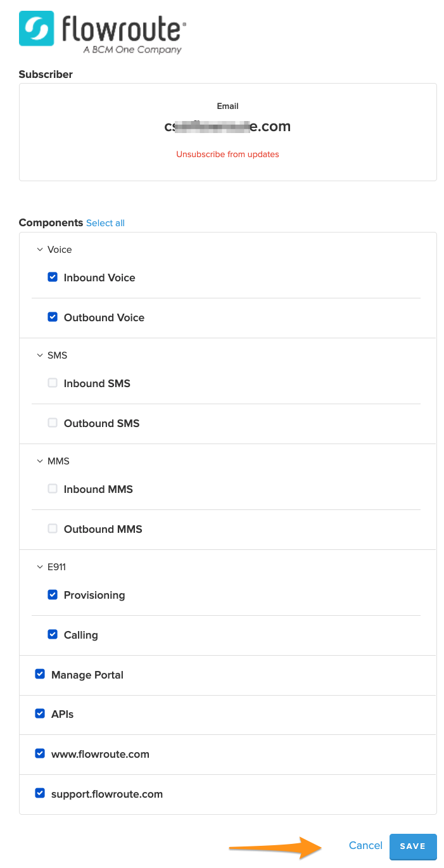Collapse the E911 group chevron
Viewport: 444px width, 868px height.
click(39, 567)
